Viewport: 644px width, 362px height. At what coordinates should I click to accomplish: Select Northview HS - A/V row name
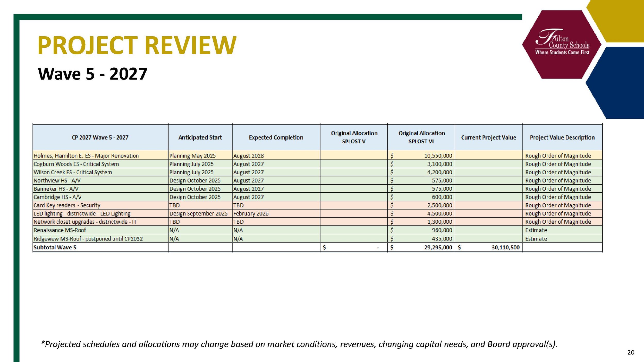[x=57, y=180]
